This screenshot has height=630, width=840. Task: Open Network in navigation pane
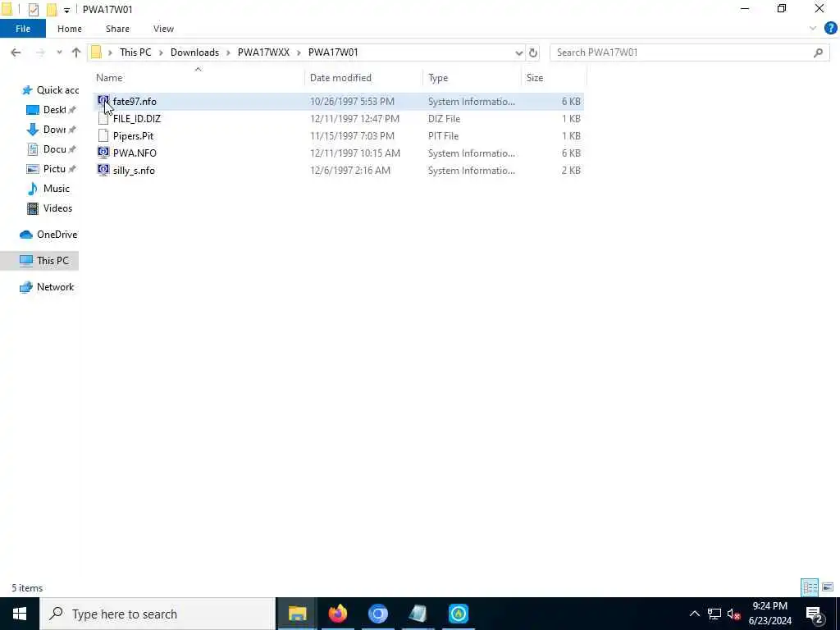tap(47, 286)
